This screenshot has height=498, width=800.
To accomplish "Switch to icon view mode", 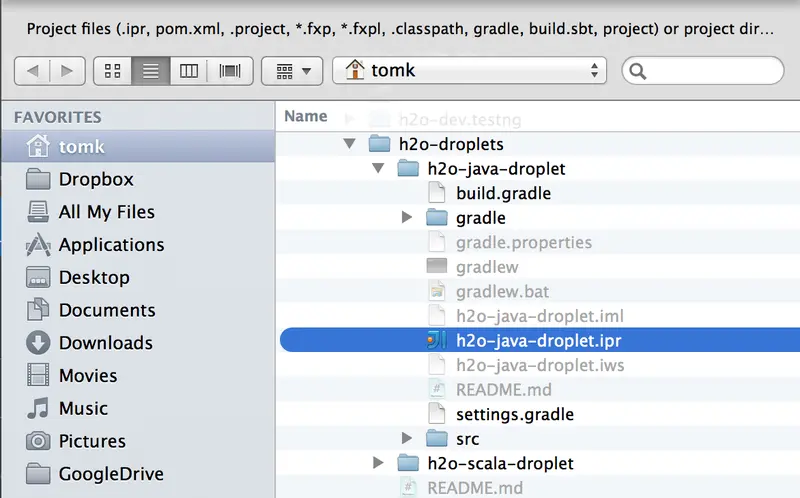I will [113, 71].
